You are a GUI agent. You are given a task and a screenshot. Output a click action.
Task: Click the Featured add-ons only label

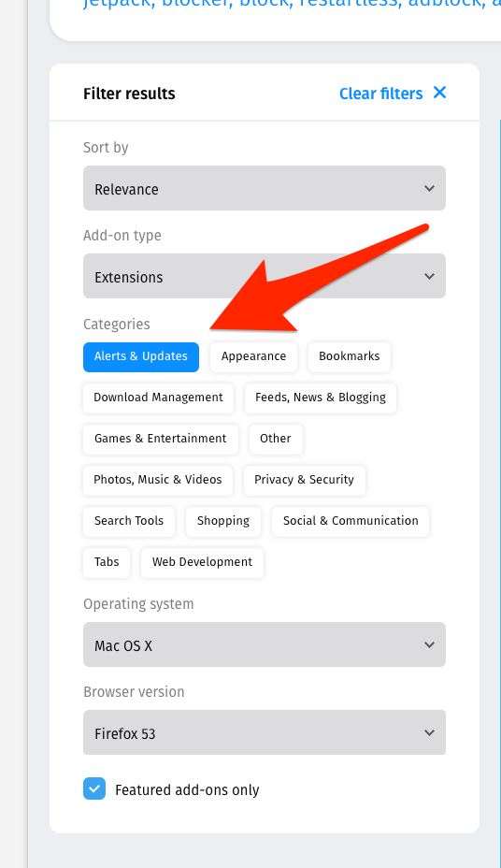click(187, 790)
